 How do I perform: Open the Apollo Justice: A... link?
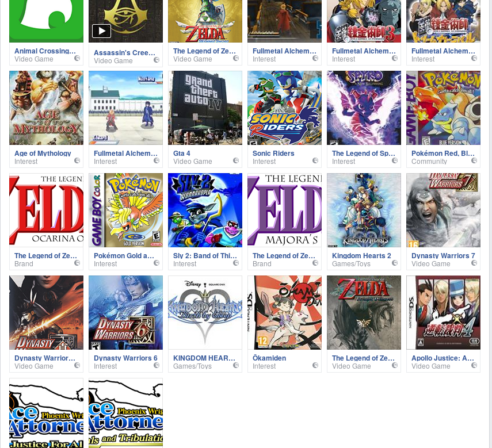(443, 358)
